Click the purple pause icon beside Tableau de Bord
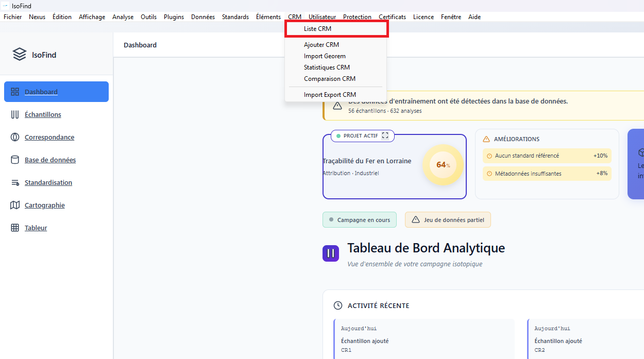 coord(331,253)
